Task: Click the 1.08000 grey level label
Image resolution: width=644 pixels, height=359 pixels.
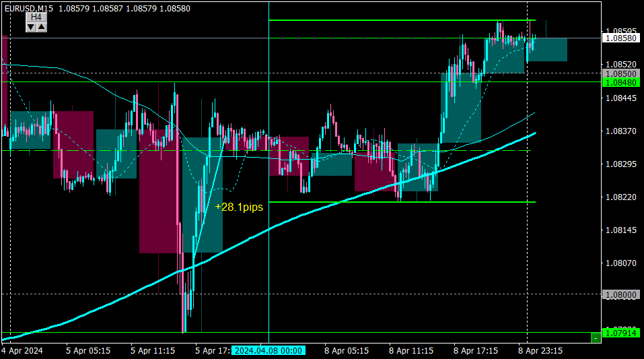Action: pos(621,295)
